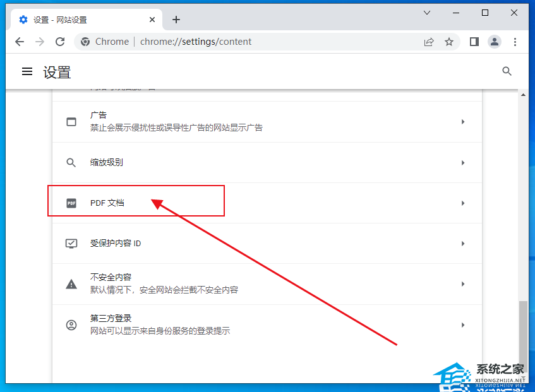Click the share page icon in address bar
Image resolution: width=535 pixels, height=392 pixels.
(429, 42)
